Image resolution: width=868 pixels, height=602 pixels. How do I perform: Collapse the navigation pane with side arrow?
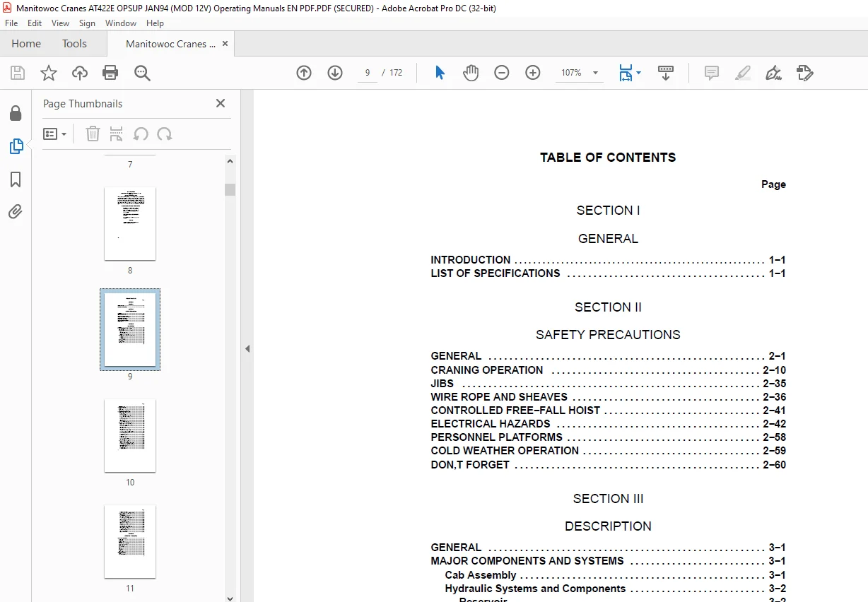[247, 348]
